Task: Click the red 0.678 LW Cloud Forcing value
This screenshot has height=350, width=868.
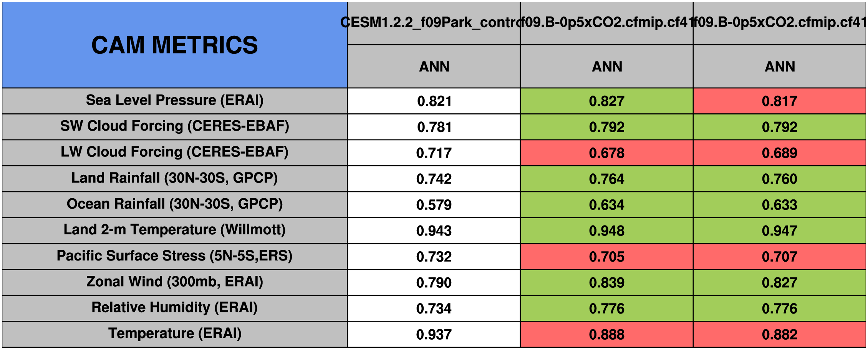Action: pos(606,153)
